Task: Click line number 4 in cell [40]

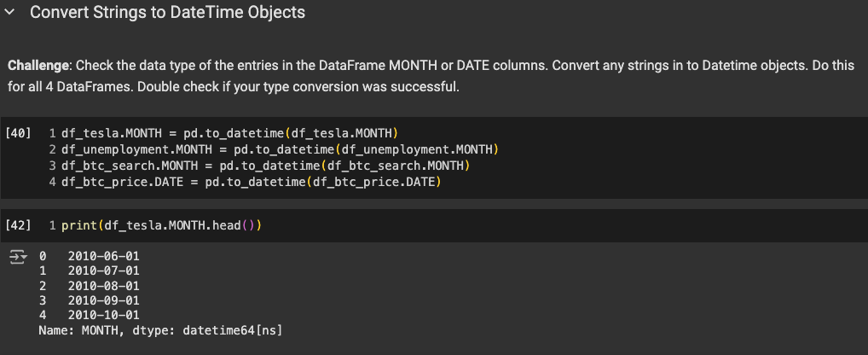Action: (x=53, y=182)
